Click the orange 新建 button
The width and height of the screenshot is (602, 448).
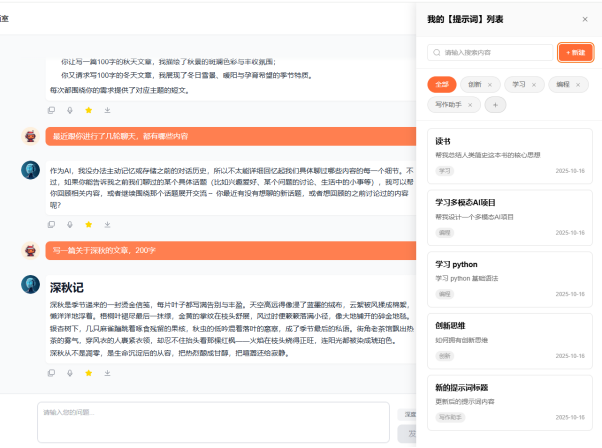click(575, 53)
